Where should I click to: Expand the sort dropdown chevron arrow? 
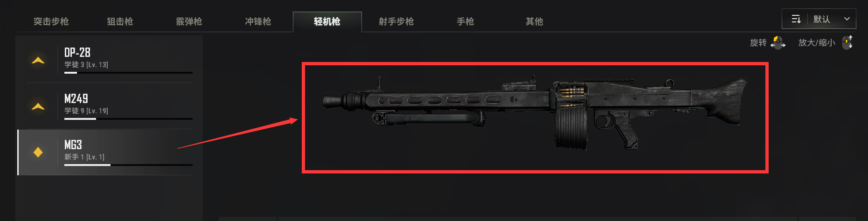coord(847,19)
